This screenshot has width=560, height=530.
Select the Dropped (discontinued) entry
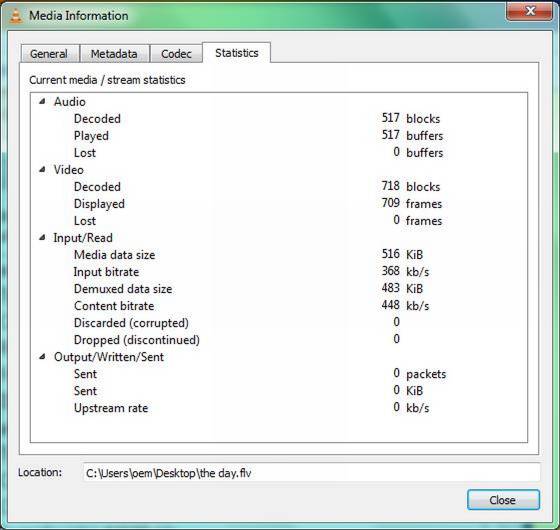pos(279,340)
